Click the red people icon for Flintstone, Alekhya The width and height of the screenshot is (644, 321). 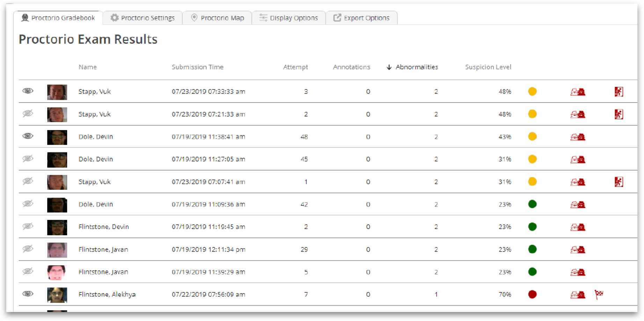click(x=578, y=295)
